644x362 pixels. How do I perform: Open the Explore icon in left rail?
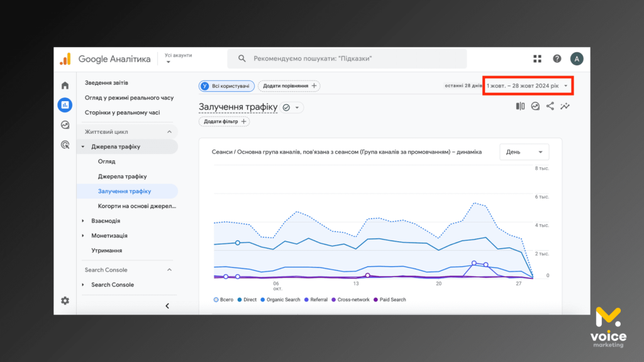click(x=65, y=125)
